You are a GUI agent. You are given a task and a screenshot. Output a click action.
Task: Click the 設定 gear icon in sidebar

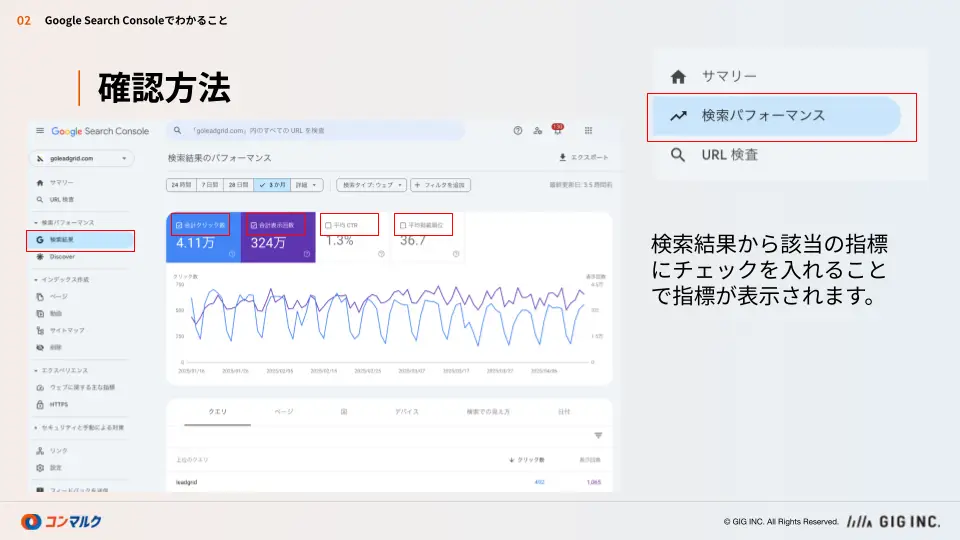[40, 468]
